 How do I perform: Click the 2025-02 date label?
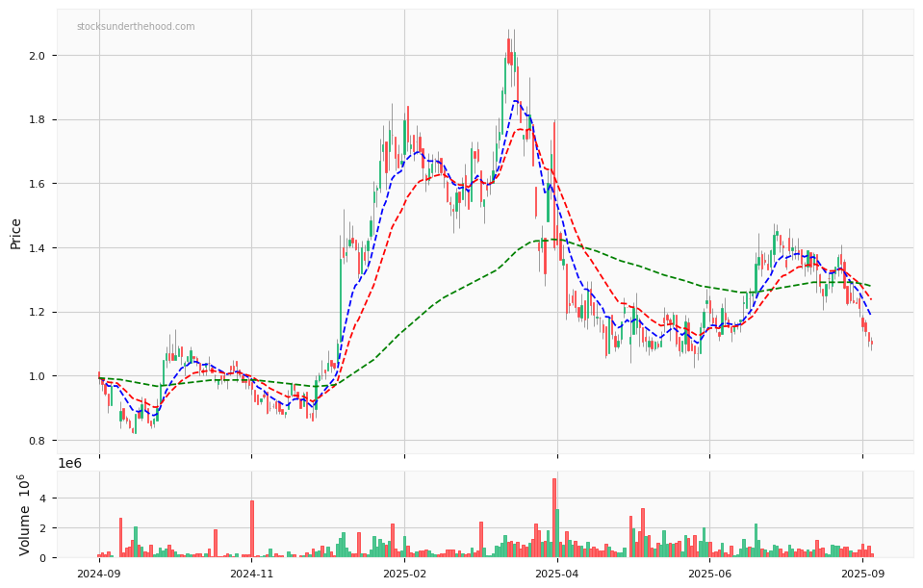pos(404,574)
